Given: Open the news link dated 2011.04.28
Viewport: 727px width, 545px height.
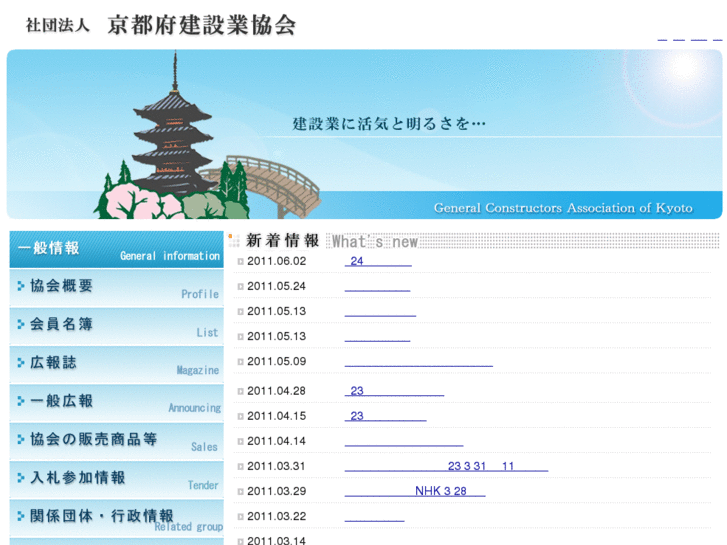Looking at the screenshot, I should (x=394, y=391).
